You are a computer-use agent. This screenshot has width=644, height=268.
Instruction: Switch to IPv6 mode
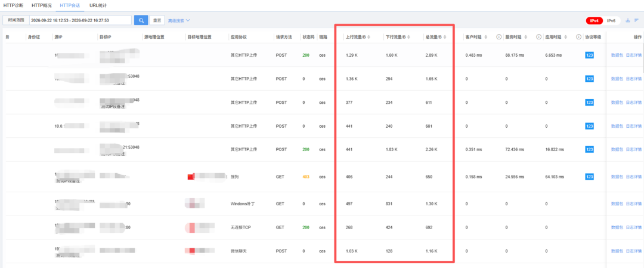coord(611,20)
